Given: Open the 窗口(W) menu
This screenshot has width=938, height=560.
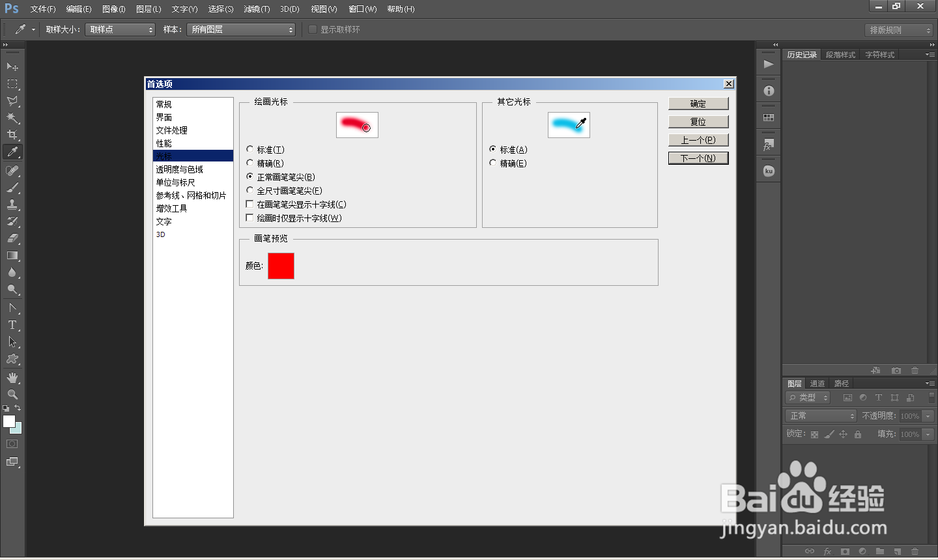Looking at the screenshot, I should point(362,9).
